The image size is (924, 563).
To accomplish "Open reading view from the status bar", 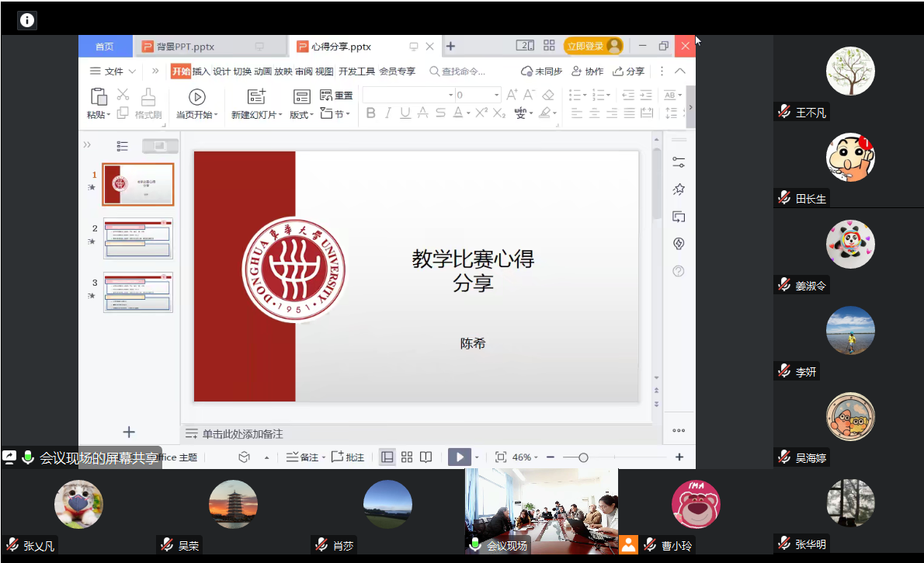I will 426,457.
